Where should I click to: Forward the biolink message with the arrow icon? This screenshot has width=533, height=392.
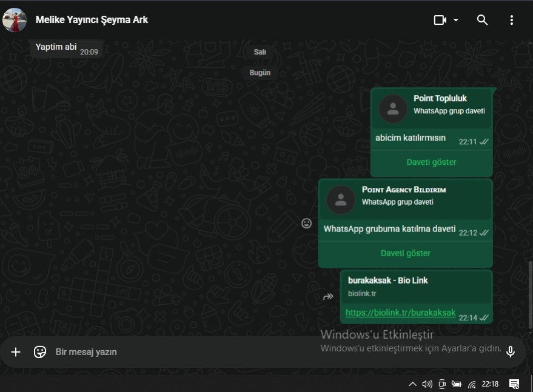[328, 297]
